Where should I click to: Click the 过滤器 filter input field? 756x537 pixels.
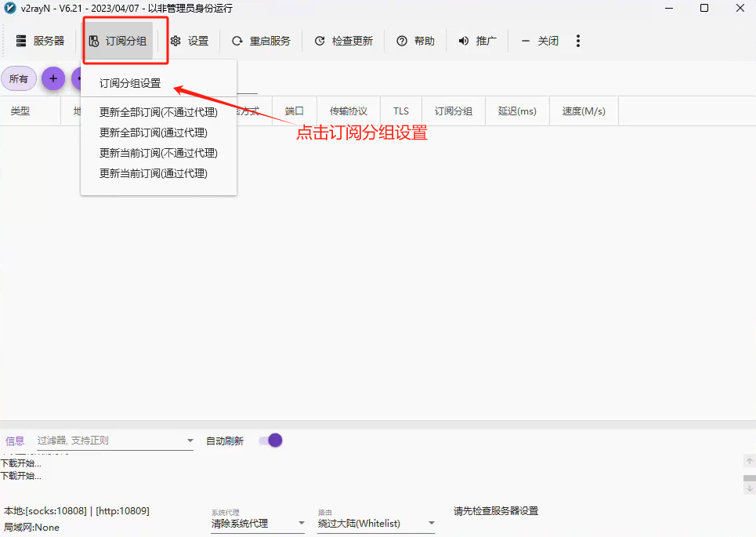110,441
